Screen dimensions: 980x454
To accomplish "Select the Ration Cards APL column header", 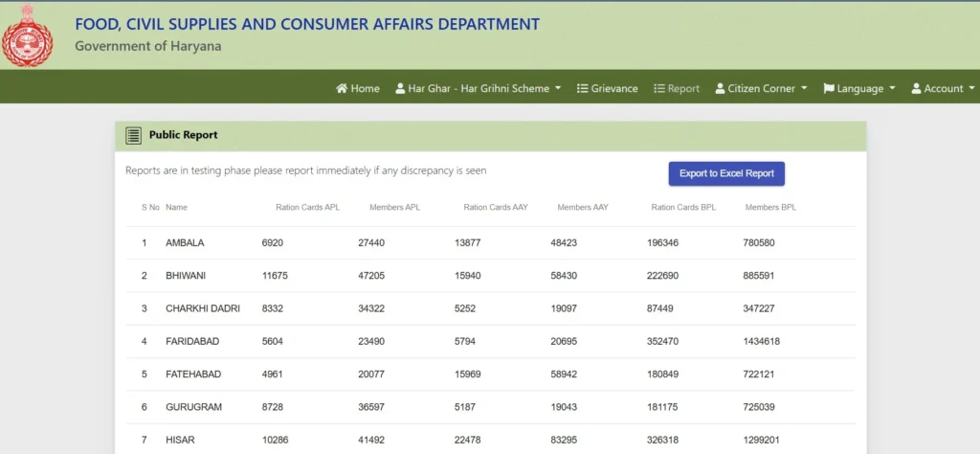I will click(x=307, y=207).
